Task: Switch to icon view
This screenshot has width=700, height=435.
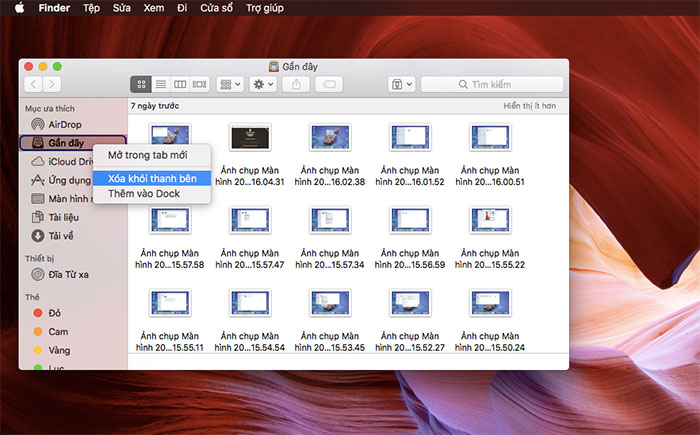Action: point(141,84)
